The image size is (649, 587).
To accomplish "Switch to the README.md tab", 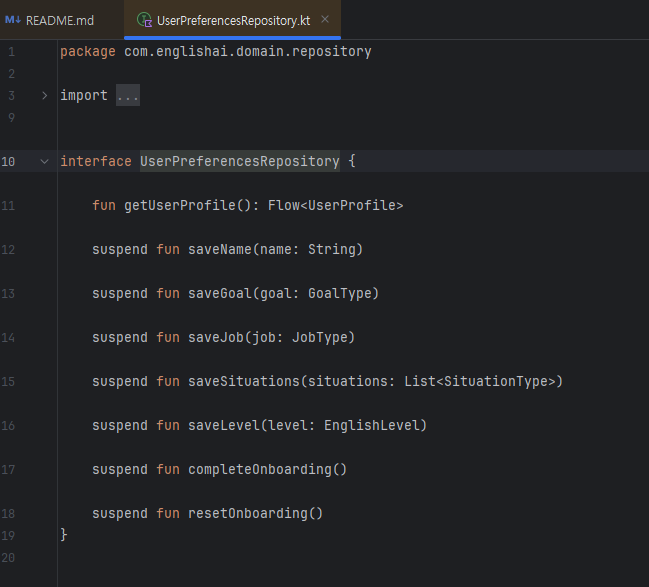I will [60, 20].
